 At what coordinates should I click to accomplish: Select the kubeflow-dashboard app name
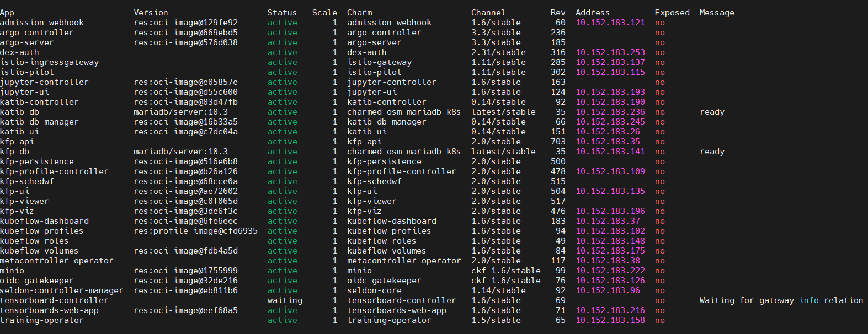[x=44, y=221]
